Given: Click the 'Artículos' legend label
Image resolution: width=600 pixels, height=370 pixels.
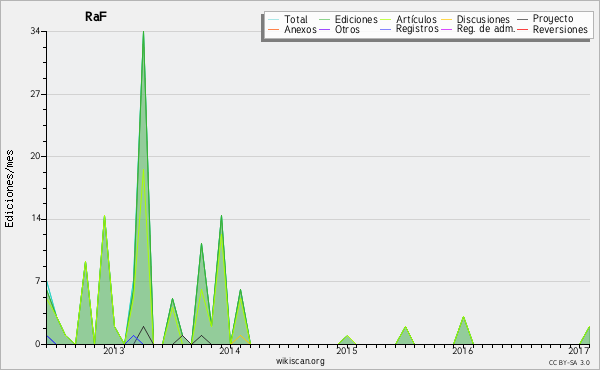Looking at the screenshot, I should [416, 19].
